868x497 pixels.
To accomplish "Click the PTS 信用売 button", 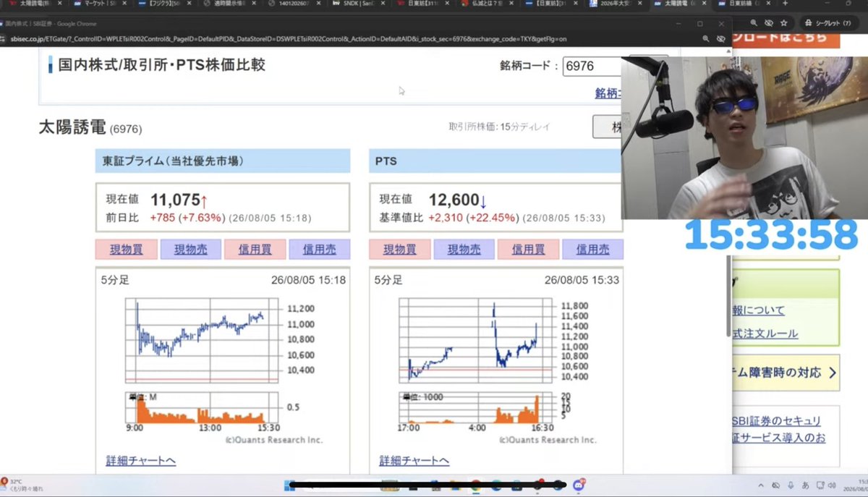I will [592, 250].
